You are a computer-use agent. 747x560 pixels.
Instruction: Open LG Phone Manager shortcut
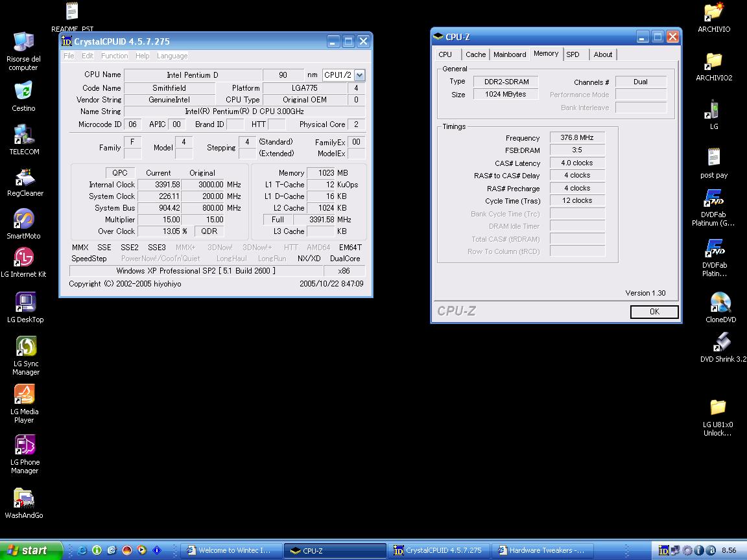[x=25, y=445]
